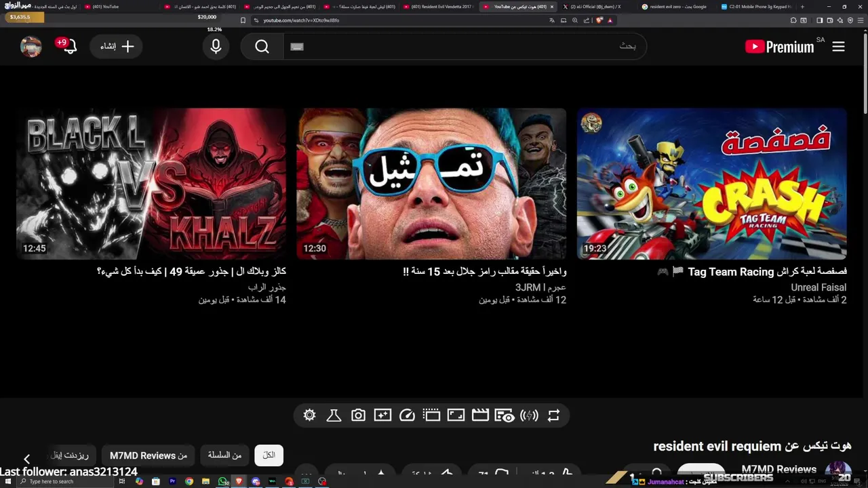868x488 pixels.
Task: Open the account avatar menu
Action: tap(31, 47)
